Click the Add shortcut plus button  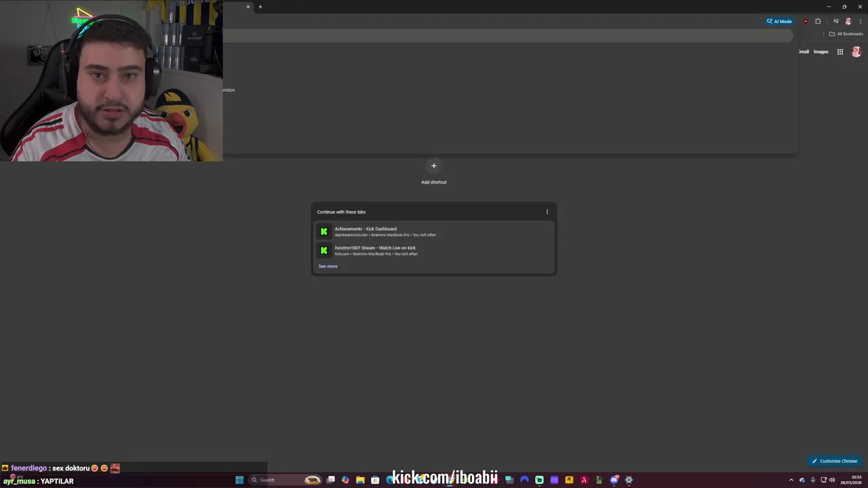click(434, 165)
